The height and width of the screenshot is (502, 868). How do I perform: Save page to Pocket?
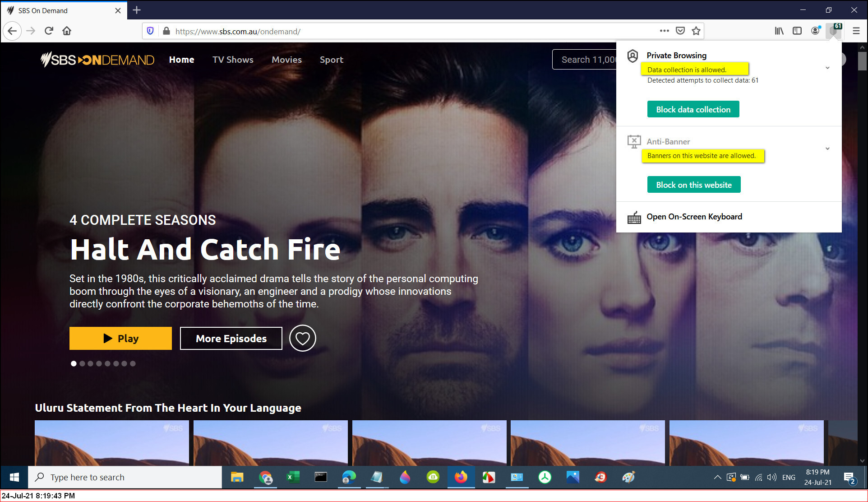[x=680, y=31]
